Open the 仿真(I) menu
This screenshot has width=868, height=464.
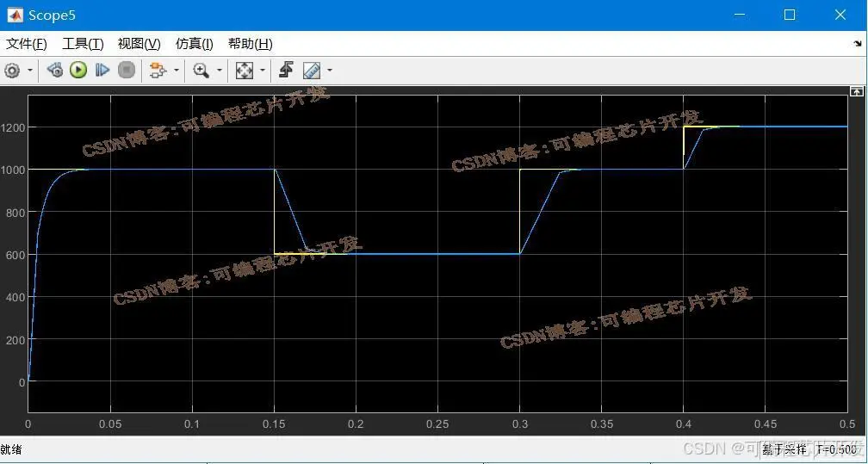click(195, 44)
